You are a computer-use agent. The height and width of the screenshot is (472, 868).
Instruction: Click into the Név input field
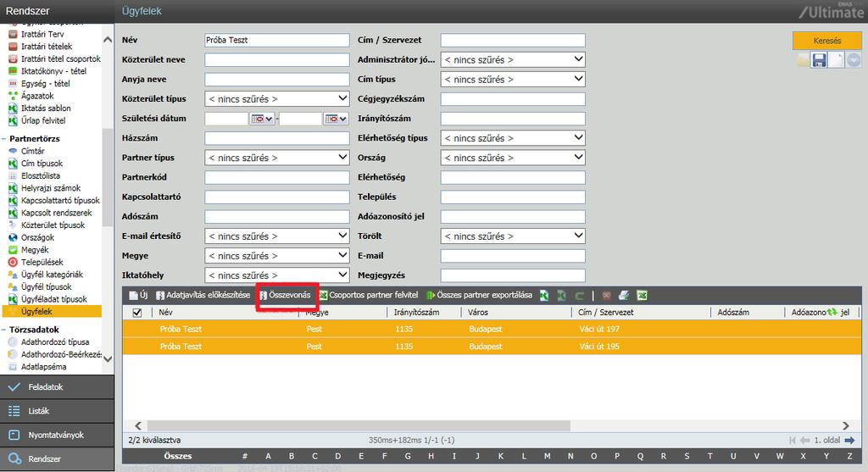[277, 40]
